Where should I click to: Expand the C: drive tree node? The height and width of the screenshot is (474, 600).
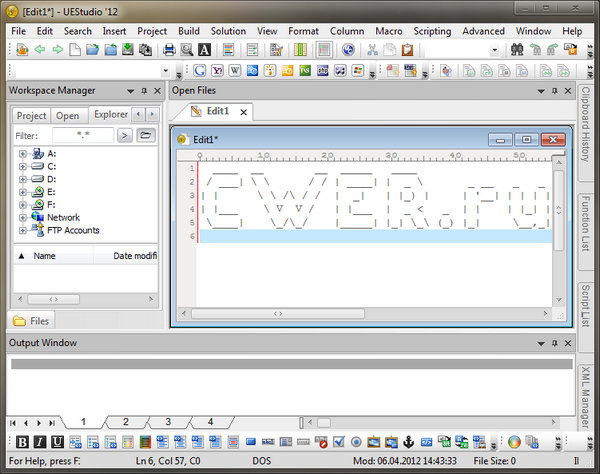coord(23,166)
